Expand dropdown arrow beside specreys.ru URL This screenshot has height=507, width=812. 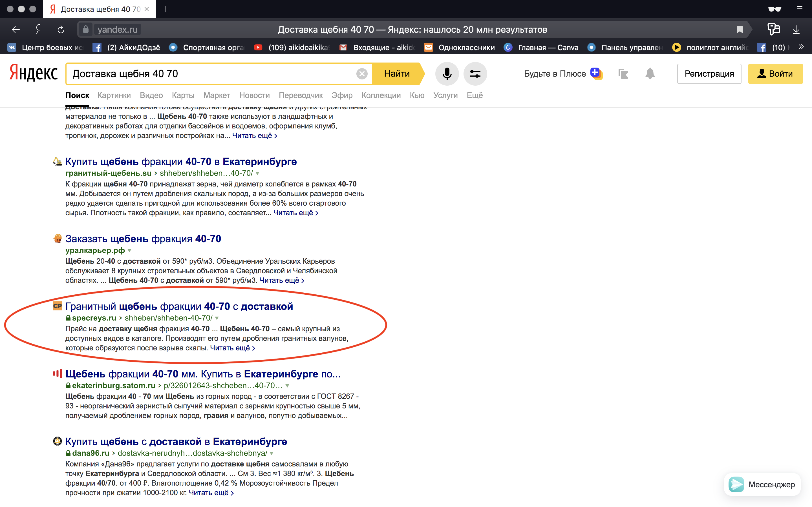coord(217,318)
